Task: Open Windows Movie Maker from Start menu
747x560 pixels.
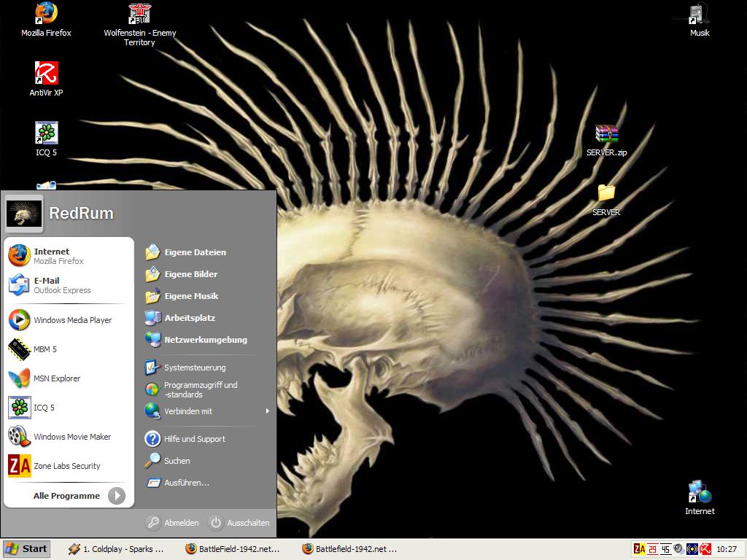Action: pos(69,437)
